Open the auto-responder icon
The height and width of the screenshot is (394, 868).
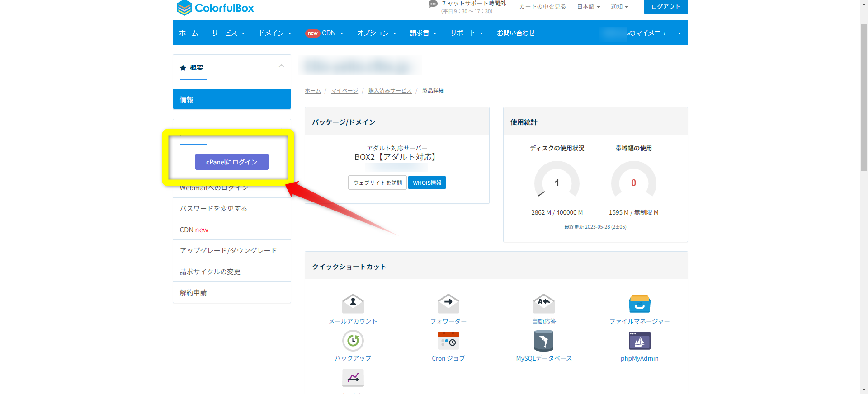point(544,303)
